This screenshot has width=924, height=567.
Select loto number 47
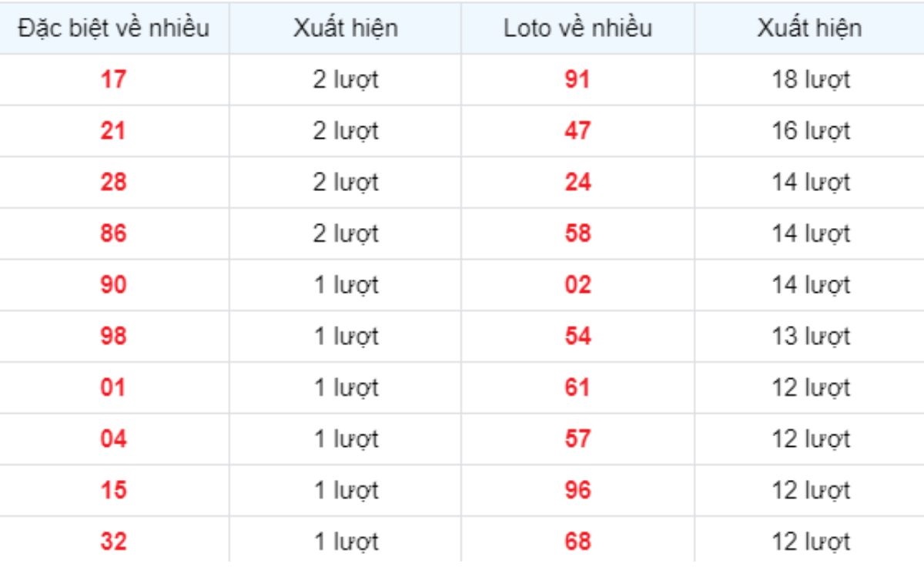point(577,131)
